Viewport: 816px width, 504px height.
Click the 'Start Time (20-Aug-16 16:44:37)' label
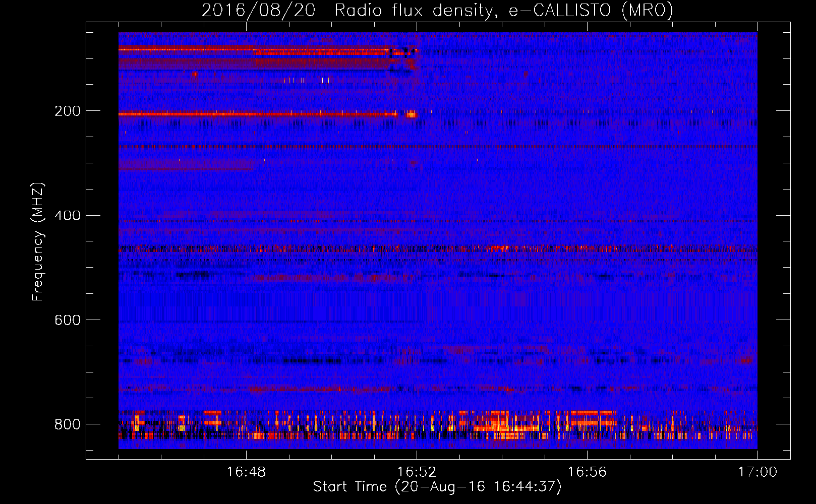pyautogui.click(x=437, y=487)
